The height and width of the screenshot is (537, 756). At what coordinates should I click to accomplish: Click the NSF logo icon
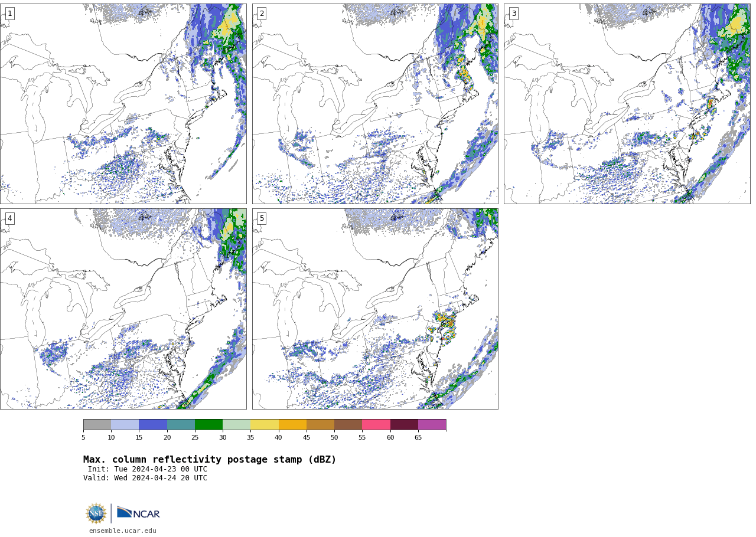point(96,513)
